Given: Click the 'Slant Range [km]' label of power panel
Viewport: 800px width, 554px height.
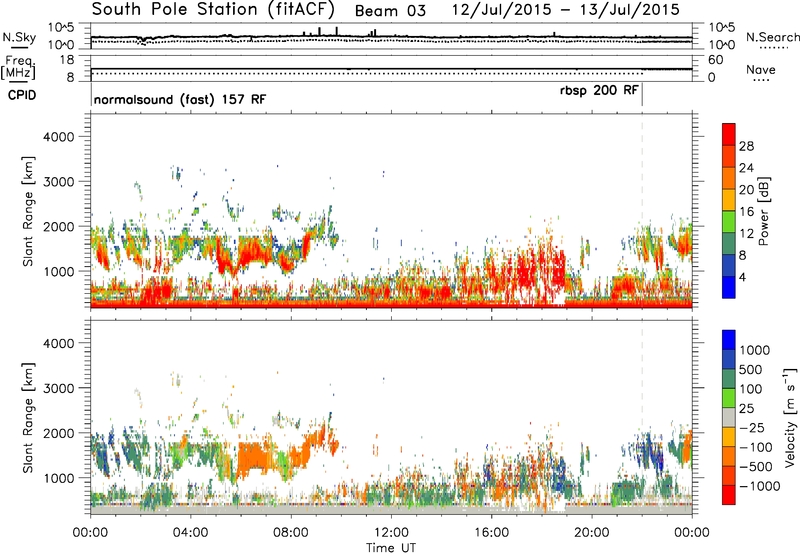Looking at the screenshot, I should [28, 211].
